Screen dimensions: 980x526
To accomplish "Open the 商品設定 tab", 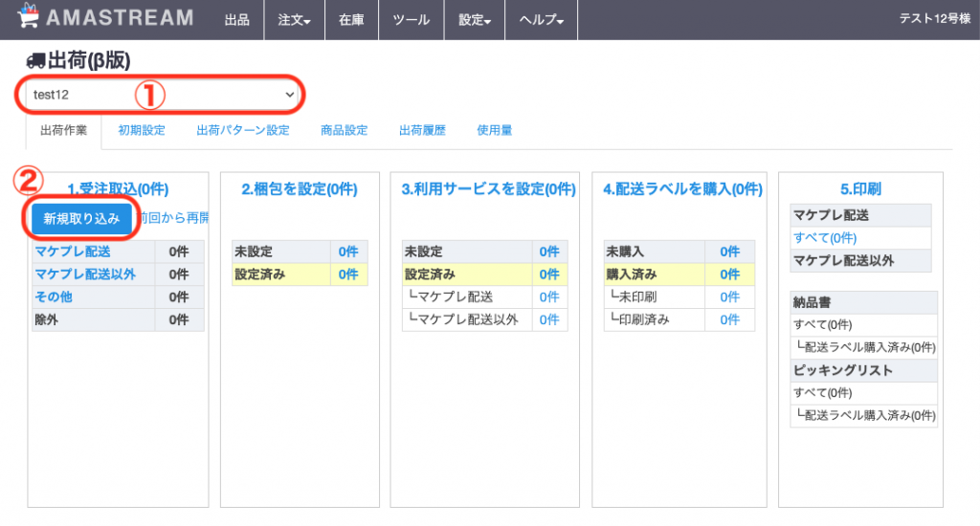I will (345, 131).
